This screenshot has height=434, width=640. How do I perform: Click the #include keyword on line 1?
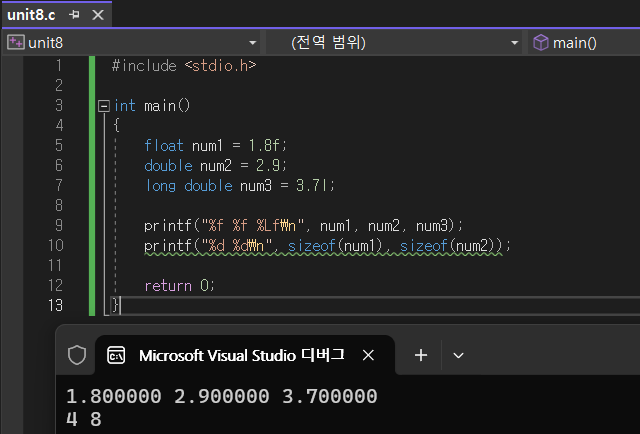coord(144,66)
